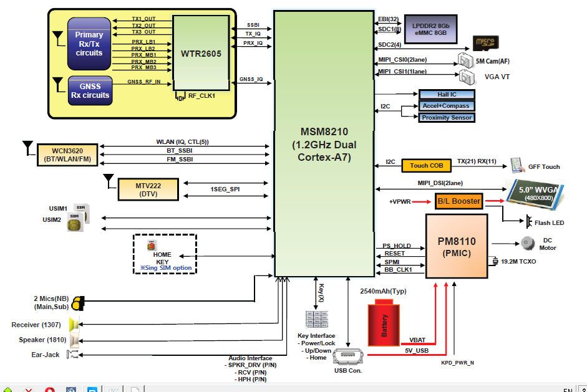The width and height of the screenshot is (587, 392).
Task: Select the PM8110 (PMIC) block
Action: click(x=457, y=247)
